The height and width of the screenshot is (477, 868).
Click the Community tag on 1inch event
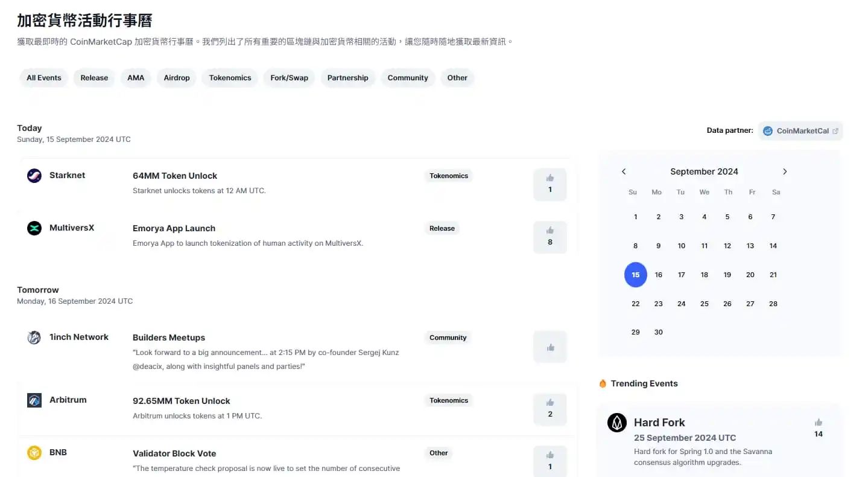pos(448,338)
